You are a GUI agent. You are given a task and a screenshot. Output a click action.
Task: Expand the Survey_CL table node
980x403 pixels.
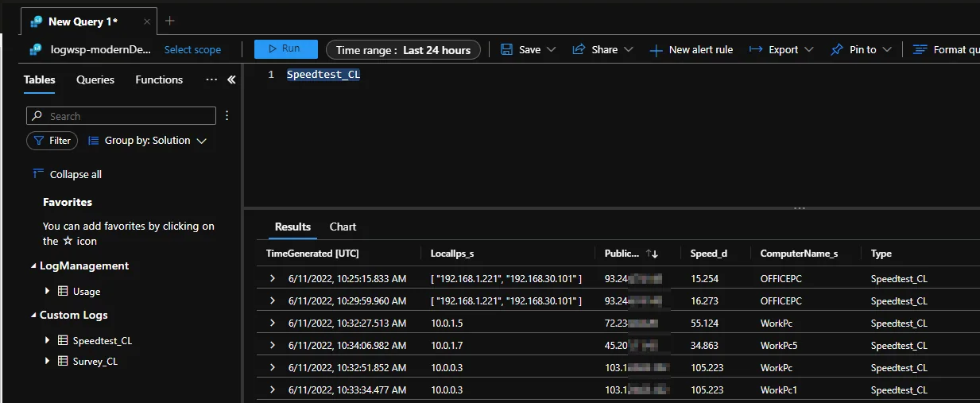pos(48,361)
